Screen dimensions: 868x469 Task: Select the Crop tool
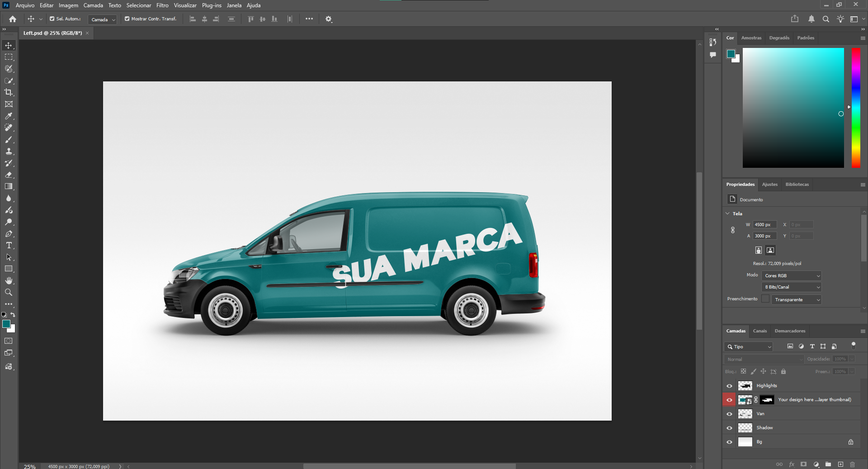click(9, 92)
